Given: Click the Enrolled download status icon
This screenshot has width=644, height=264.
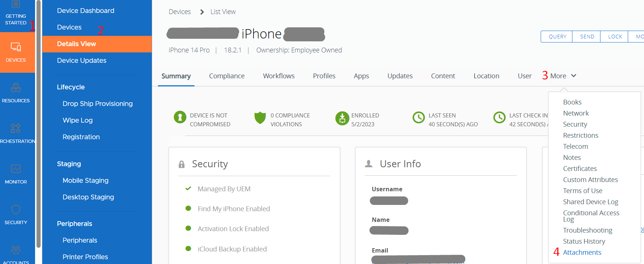Looking at the screenshot, I should coord(342,118).
